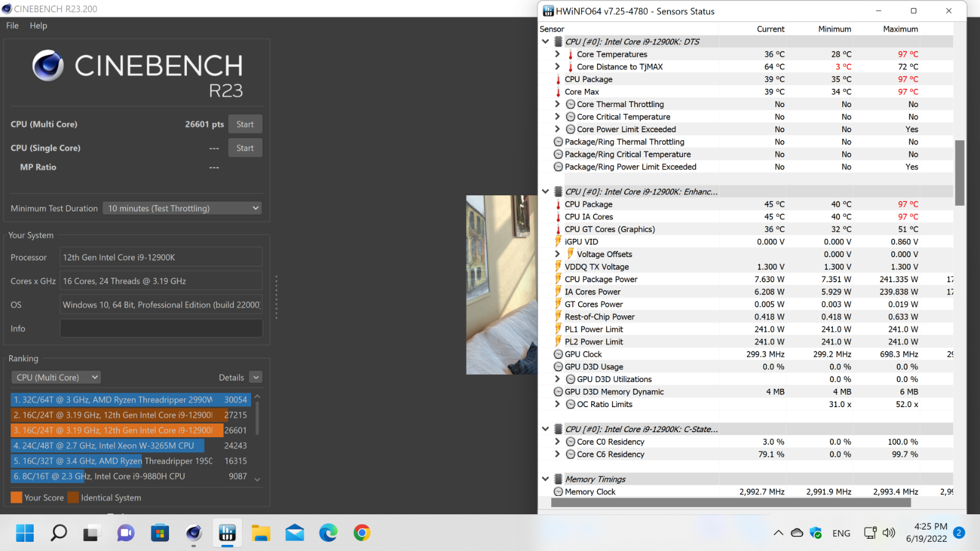
Task: Select the Threadripper 2990W ranking entry
Action: [130, 400]
